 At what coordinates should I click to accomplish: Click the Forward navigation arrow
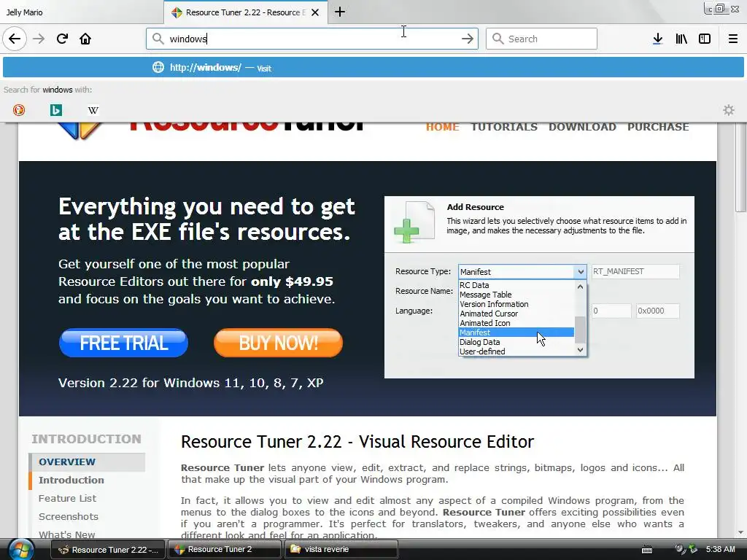coord(39,39)
